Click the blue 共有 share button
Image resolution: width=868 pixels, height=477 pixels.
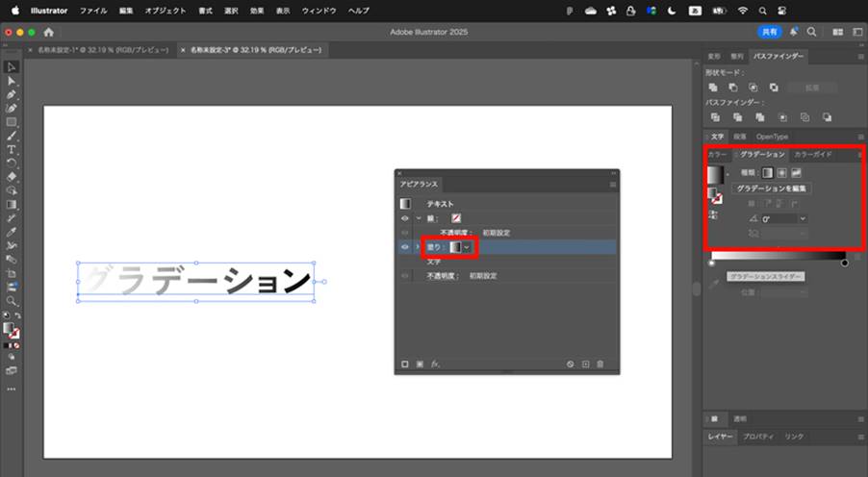click(x=770, y=32)
